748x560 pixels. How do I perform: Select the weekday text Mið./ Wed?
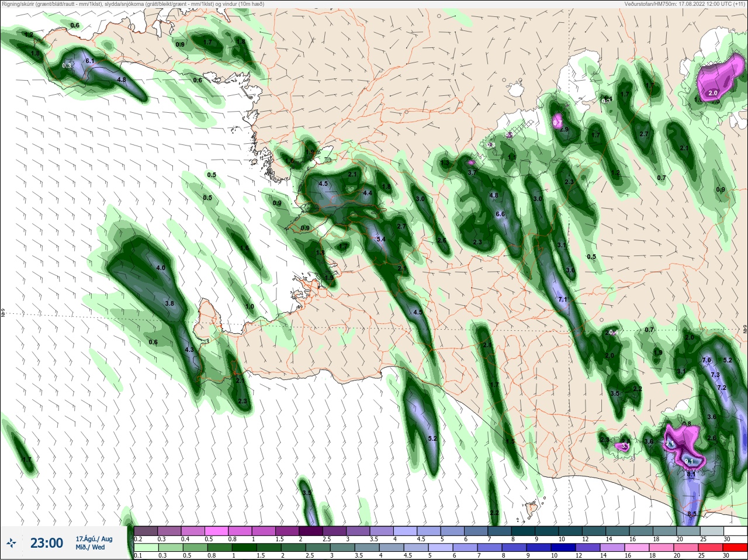91,547
